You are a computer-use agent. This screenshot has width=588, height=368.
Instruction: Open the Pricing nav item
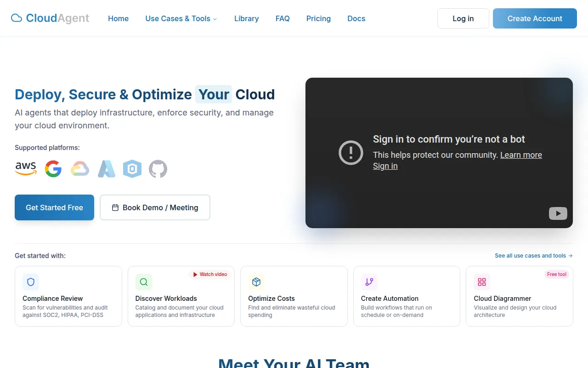pos(318,18)
